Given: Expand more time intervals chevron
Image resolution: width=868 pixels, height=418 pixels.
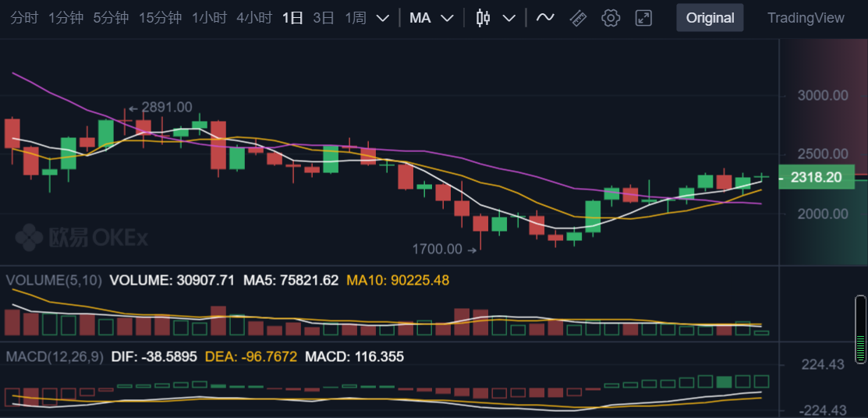Looking at the screenshot, I should (382, 18).
